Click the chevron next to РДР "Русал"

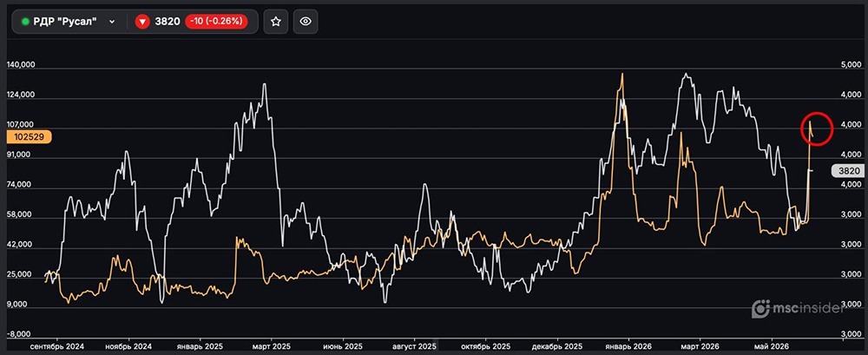click(112, 22)
